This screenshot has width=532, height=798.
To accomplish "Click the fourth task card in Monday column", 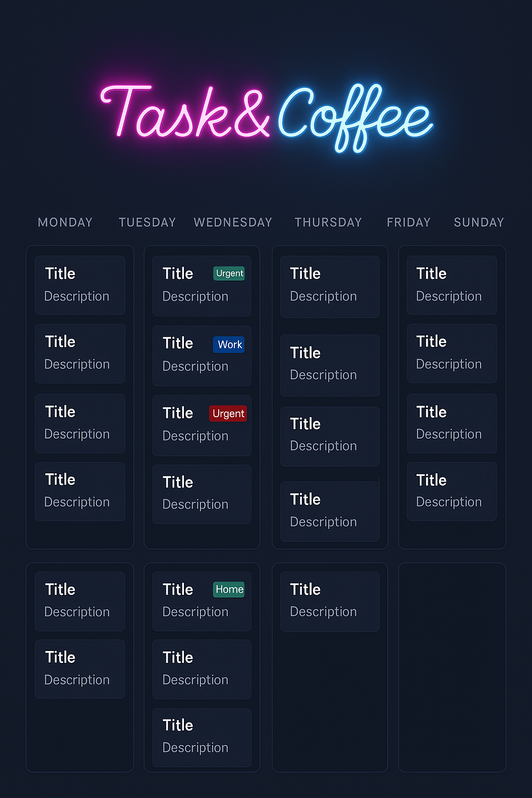I will pos(79,491).
